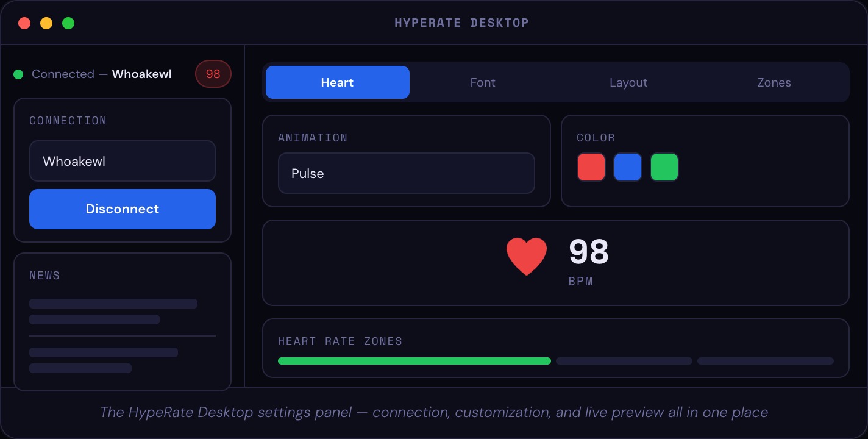Click the middle heart rate zone segment
The height and width of the screenshot is (439, 868).
point(624,361)
